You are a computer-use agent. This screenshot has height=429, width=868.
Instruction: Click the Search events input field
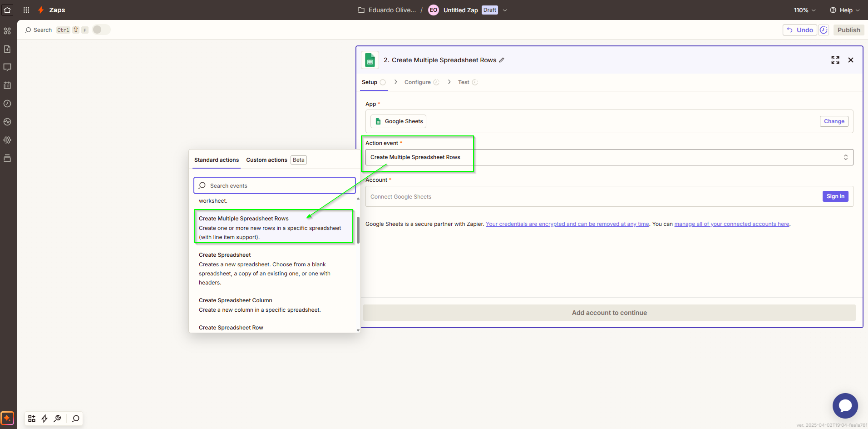(x=275, y=185)
